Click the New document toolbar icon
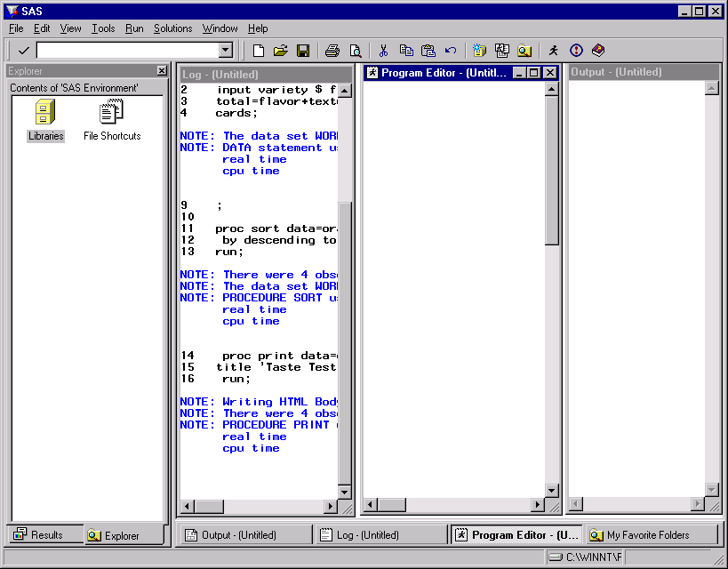 tap(259, 51)
